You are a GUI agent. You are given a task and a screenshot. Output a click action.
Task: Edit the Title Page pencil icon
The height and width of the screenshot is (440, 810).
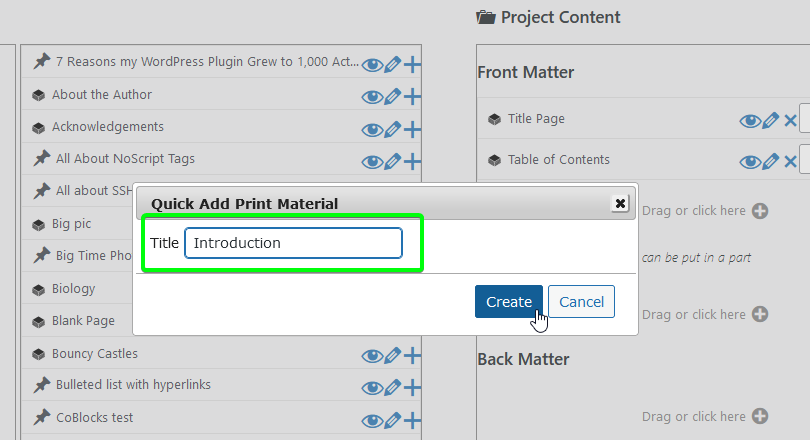(770, 121)
